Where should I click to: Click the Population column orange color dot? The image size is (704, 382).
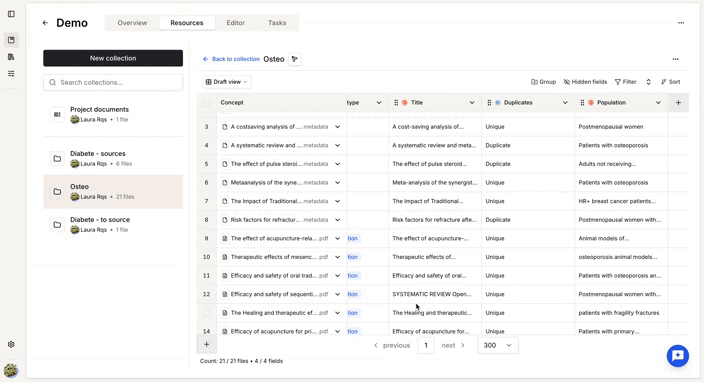(591, 103)
